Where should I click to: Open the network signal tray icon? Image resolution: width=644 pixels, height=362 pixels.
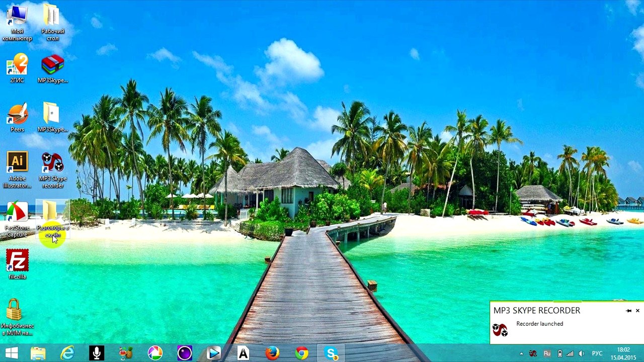click(x=570, y=353)
